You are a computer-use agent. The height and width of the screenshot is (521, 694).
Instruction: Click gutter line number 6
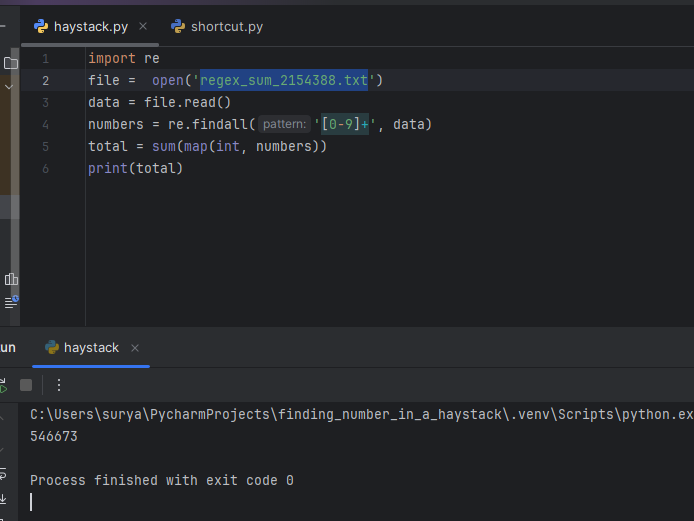coord(46,169)
